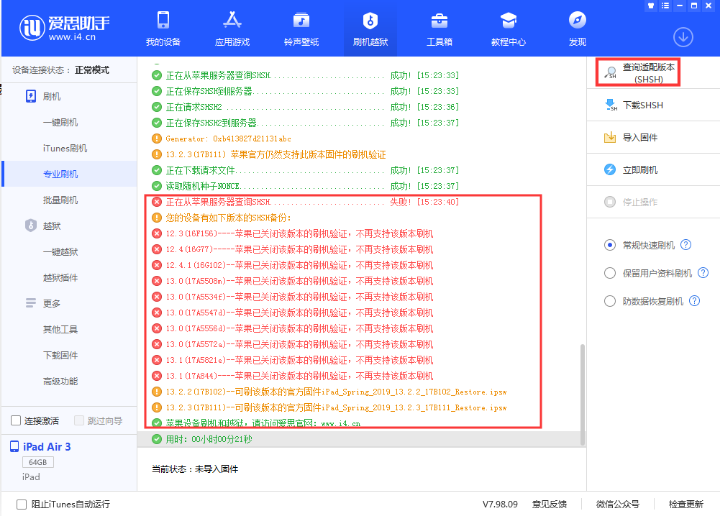Viewport: 721px width, 527px height.
Task: Click the download manager arrow icon
Action: click(x=684, y=36)
